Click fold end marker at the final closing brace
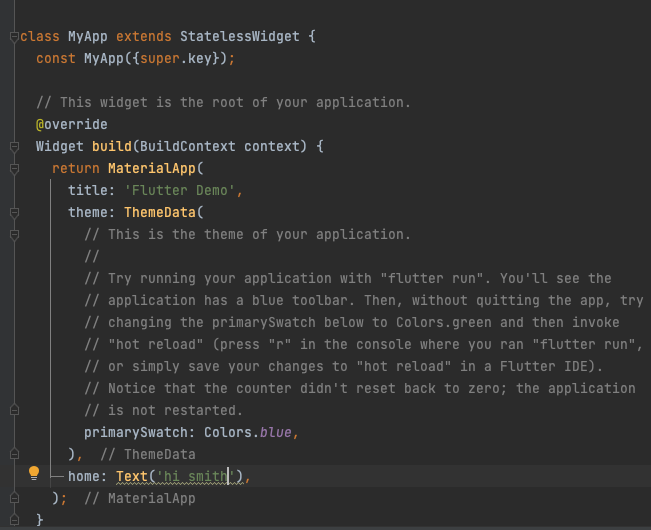The width and height of the screenshot is (651, 530). [x=14, y=520]
